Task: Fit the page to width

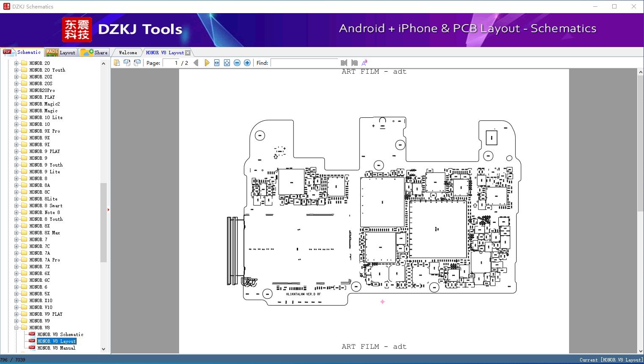Action: pos(217,63)
